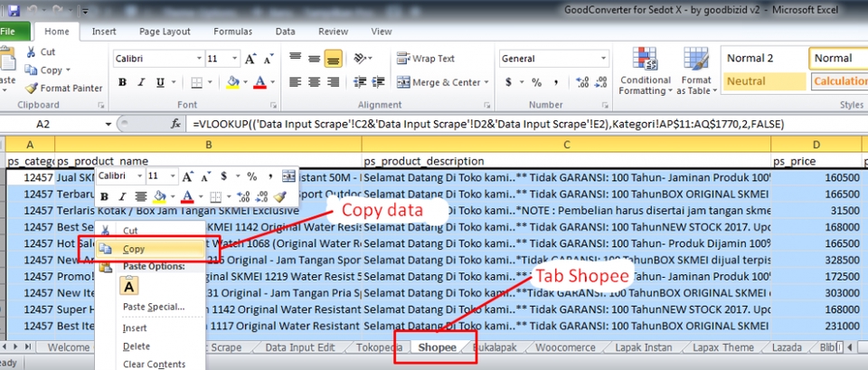Apply ribbon fill color bucket
This screenshot has height=370, width=868.
(x=232, y=82)
